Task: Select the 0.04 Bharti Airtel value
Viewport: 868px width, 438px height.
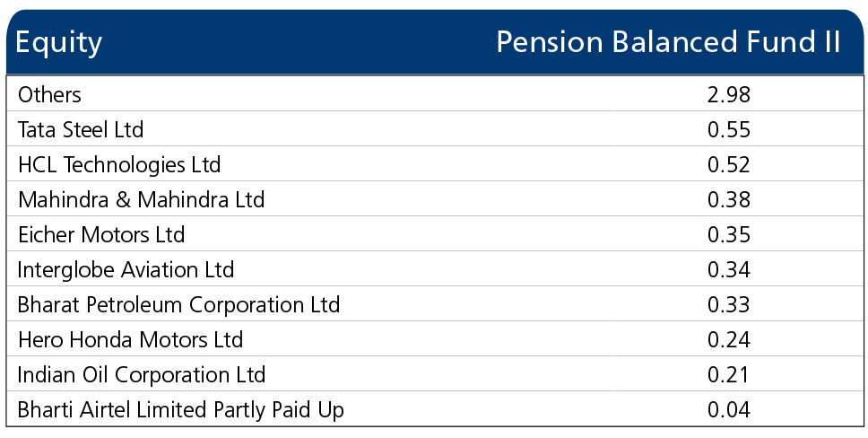Action: point(728,409)
